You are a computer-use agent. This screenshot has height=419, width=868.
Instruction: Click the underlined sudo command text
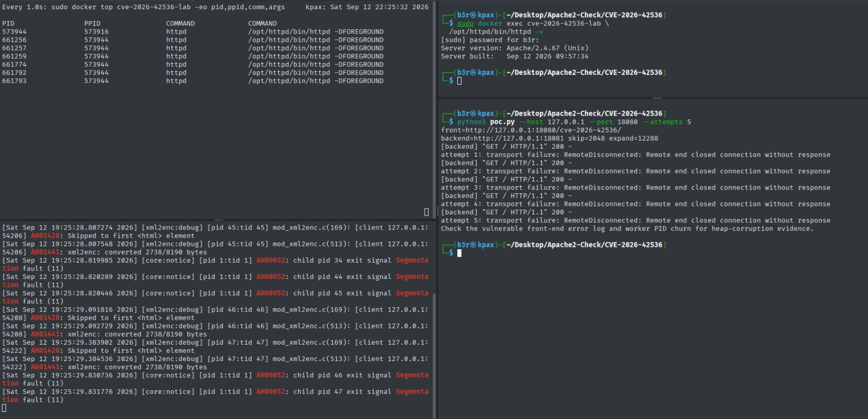(465, 23)
